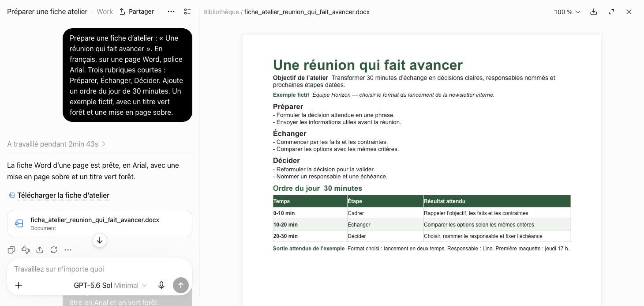
Task: Download the document with the download icon
Action: (x=594, y=12)
